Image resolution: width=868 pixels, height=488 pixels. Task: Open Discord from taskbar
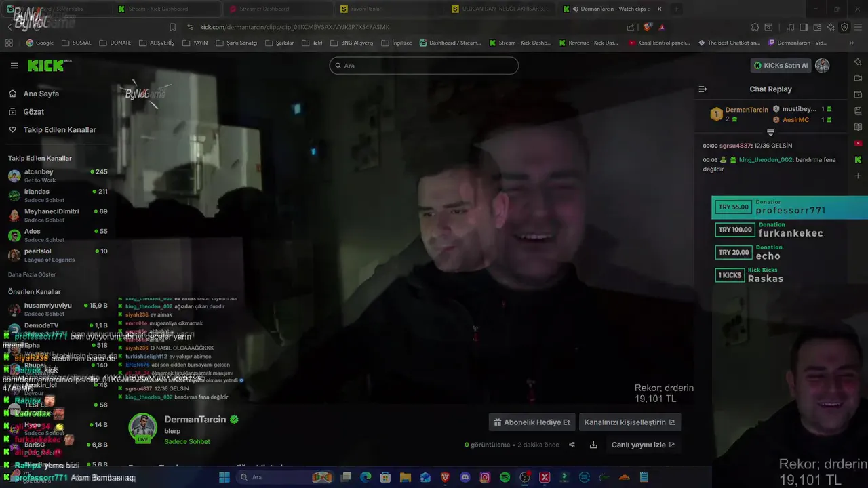pos(465,477)
